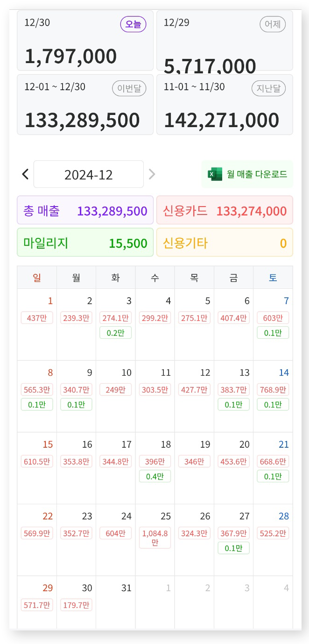The width and height of the screenshot is (309, 644).
Task: Click the 지난달 badge
Action: point(268,88)
